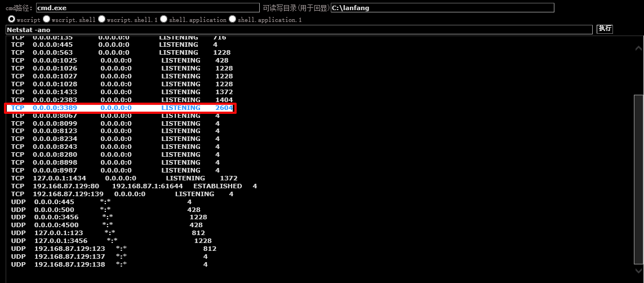This screenshot has width=644, height=283.
Task: Click the cmd路径 label
Action: click(x=19, y=8)
